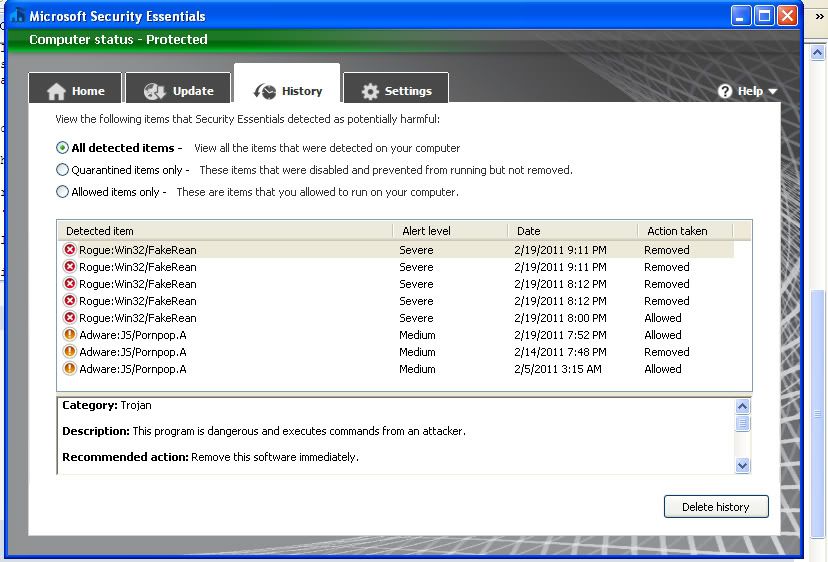The image size is (828, 562).
Task: Minimize the Security Essentials window
Action: pyautogui.click(x=741, y=16)
